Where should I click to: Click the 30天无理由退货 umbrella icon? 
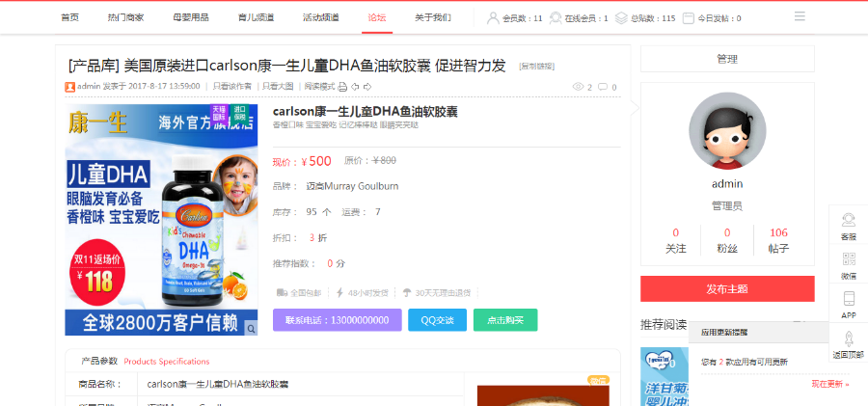click(x=407, y=292)
